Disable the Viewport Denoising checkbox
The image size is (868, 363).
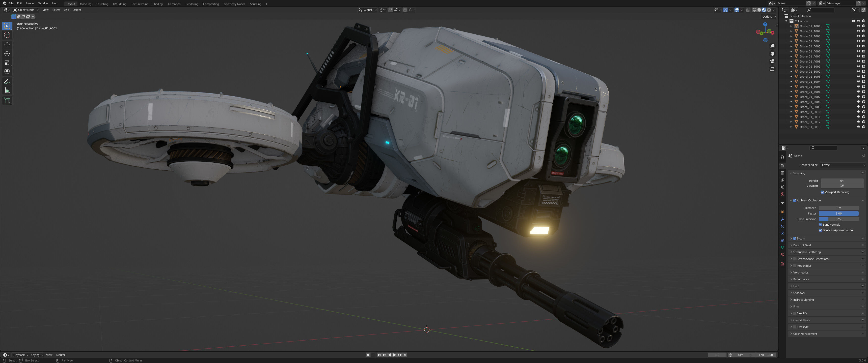(822, 192)
